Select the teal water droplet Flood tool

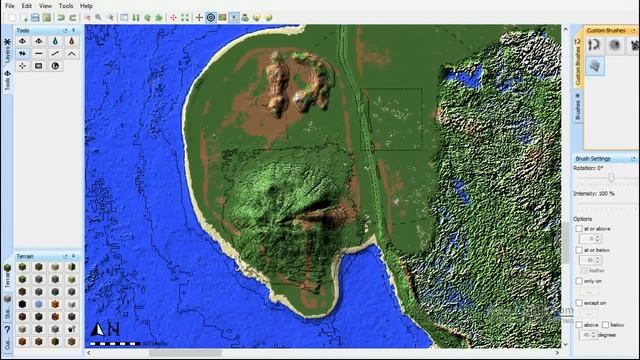click(55, 41)
